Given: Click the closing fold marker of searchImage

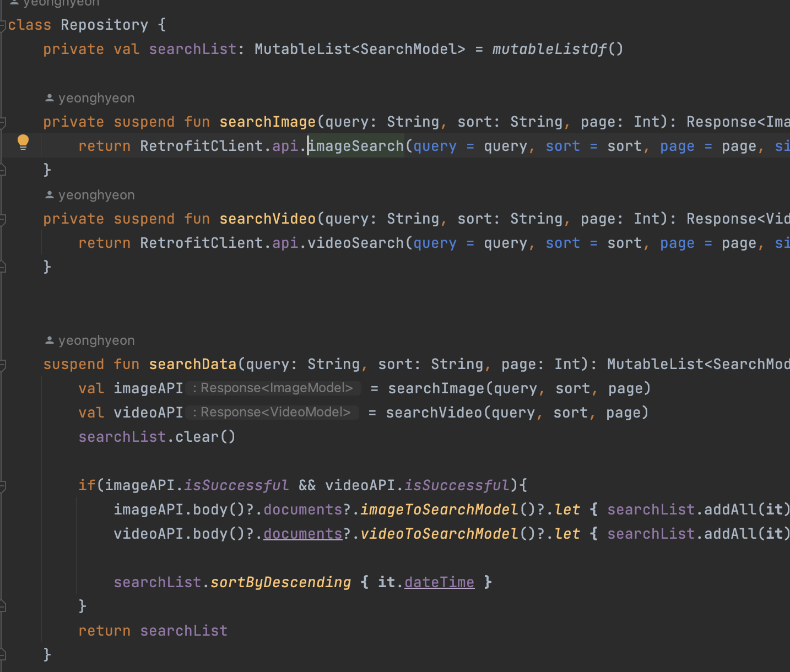Looking at the screenshot, I should point(2,170).
